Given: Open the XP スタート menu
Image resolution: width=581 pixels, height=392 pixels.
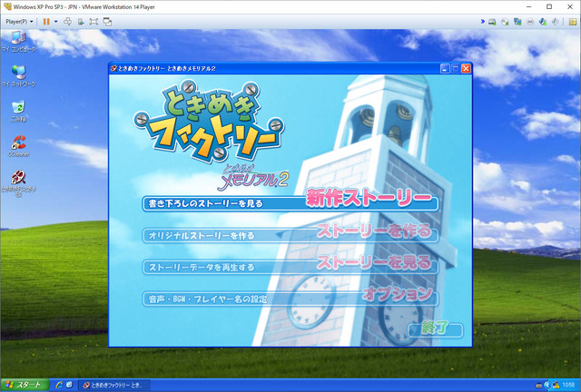Looking at the screenshot, I should tap(25, 385).
